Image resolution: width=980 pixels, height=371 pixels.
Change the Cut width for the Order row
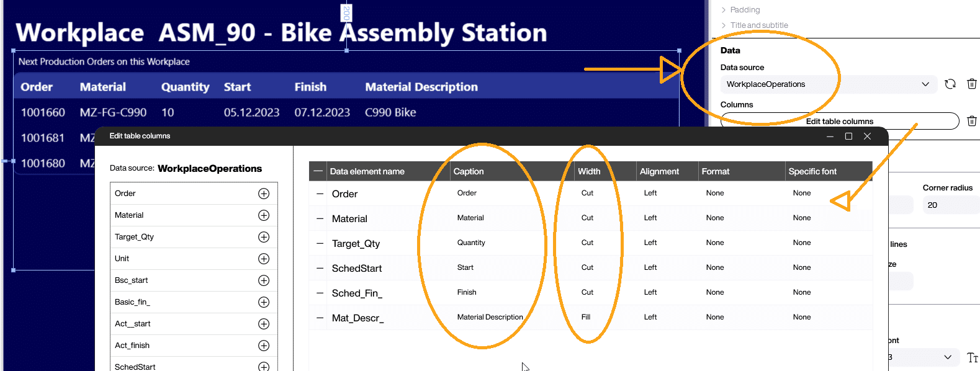tap(587, 193)
